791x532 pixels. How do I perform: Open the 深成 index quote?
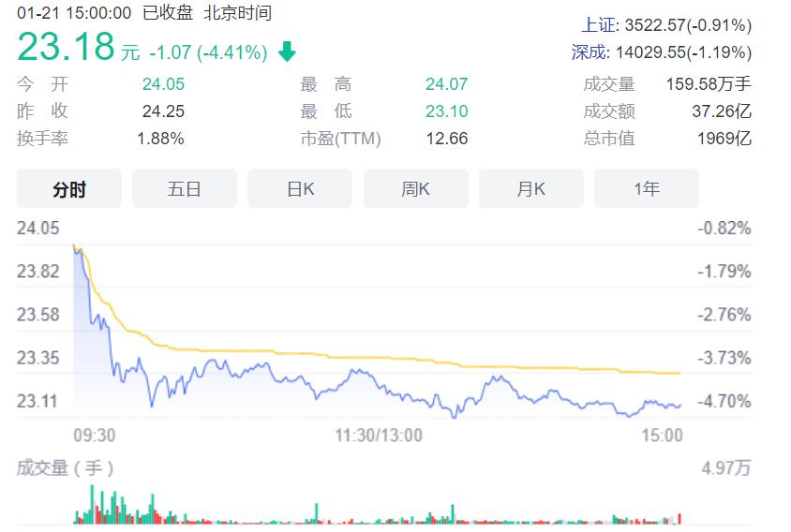point(662,52)
